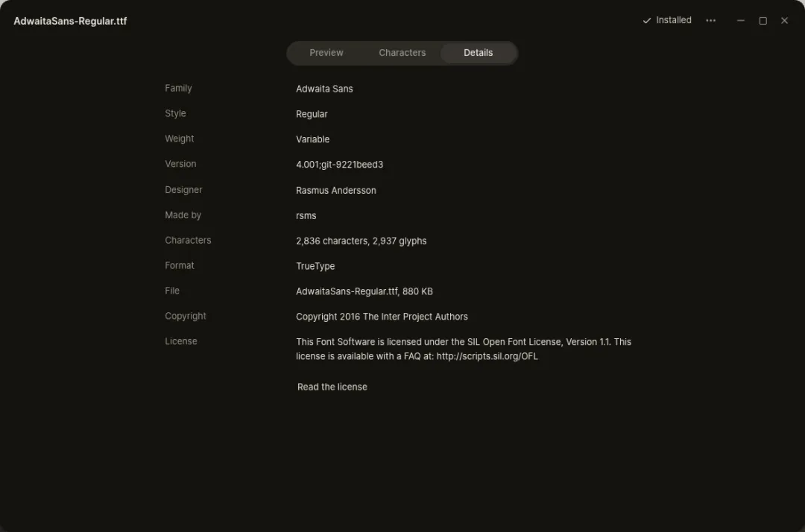Screen dimensions: 805x532
Task: Minimize the font viewer window
Action: (740, 21)
